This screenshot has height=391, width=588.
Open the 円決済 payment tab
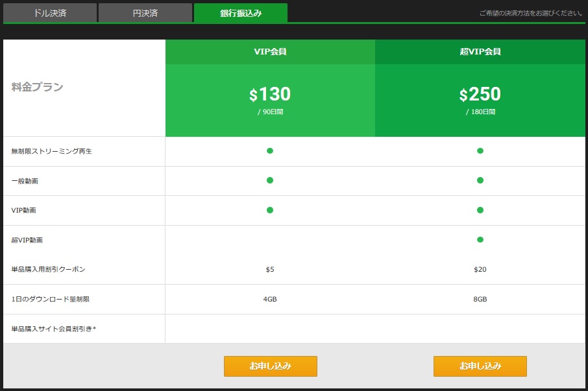(x=145, y=13)
